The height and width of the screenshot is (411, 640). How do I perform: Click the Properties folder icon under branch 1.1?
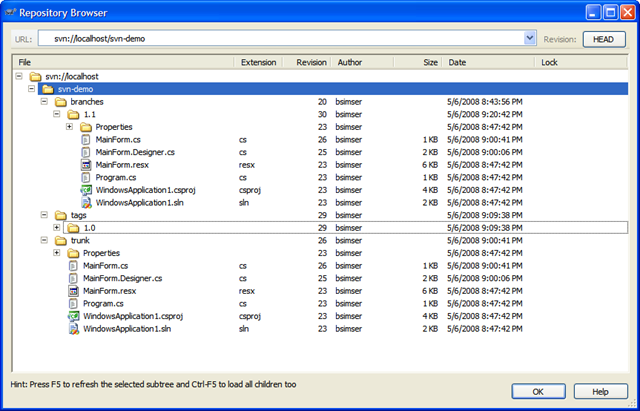coord(86,127)
